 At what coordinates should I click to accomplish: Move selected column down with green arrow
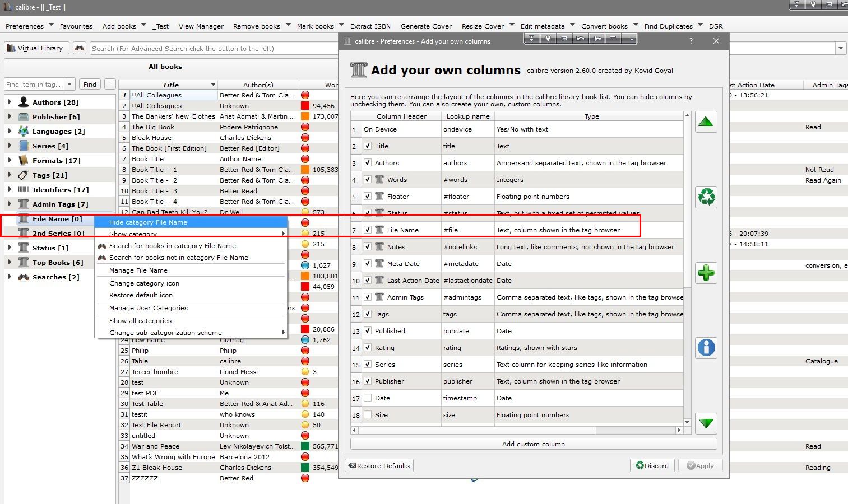click(x=706, y=423)
